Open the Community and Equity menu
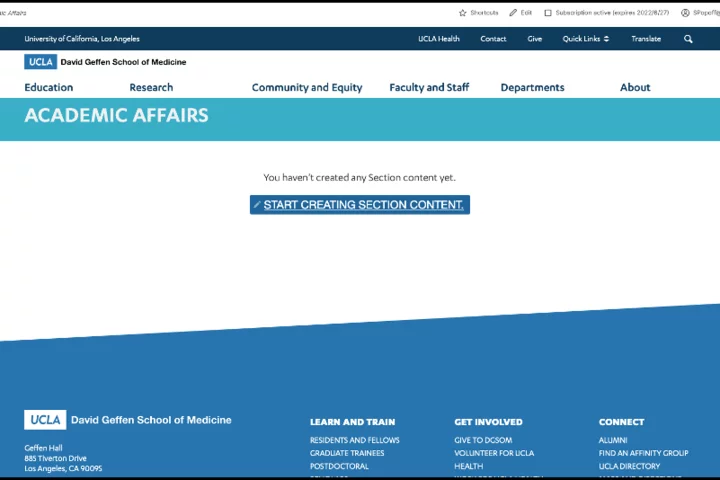720x480 pixels. click(307, 87)
